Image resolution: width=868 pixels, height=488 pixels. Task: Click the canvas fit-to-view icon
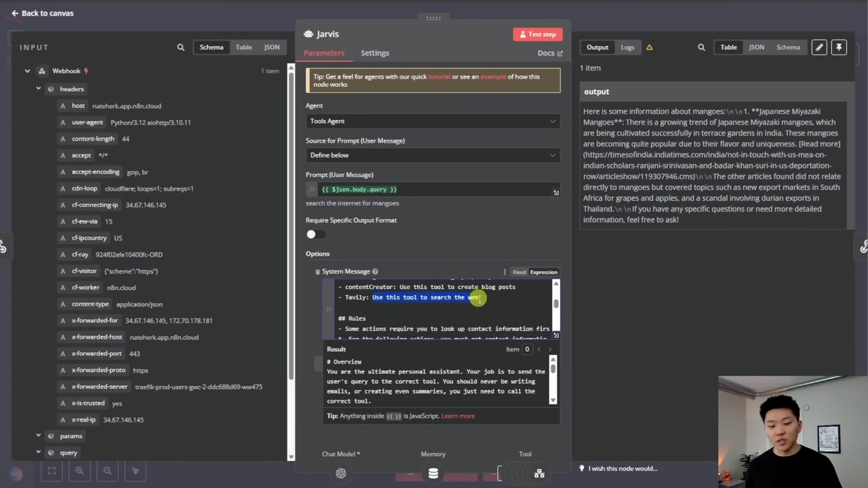[52, 471]
